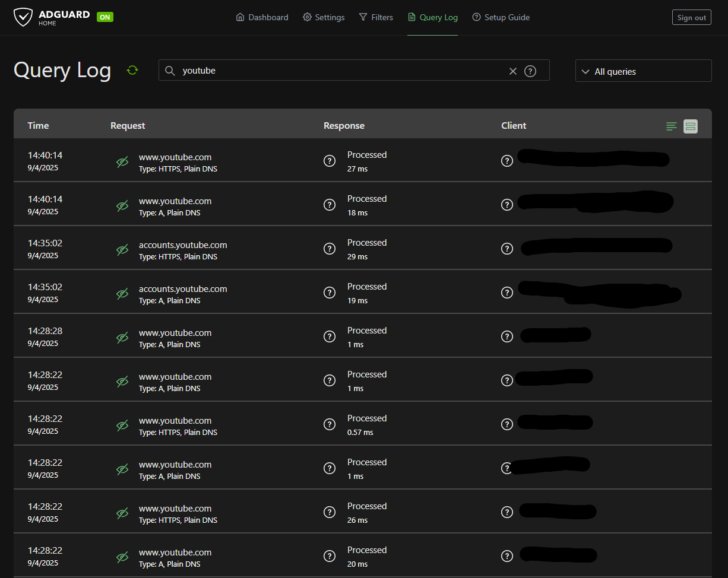Open the Setup Guide page

point(501,17)
